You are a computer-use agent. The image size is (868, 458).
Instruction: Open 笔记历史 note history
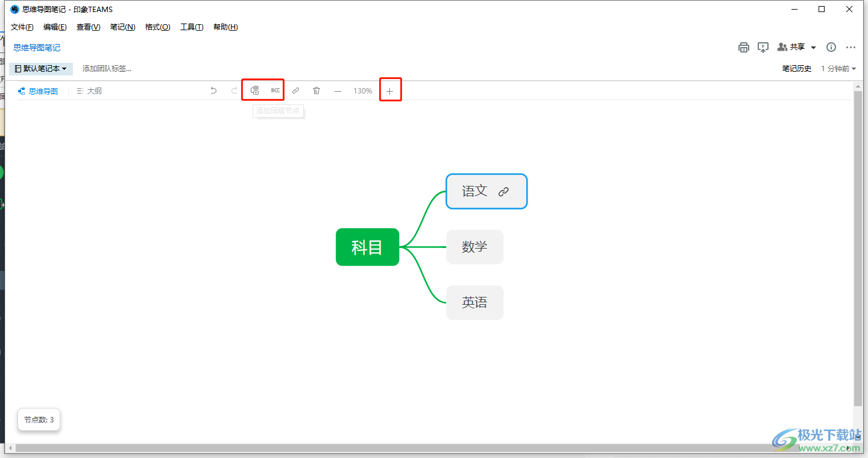[797, 69]
